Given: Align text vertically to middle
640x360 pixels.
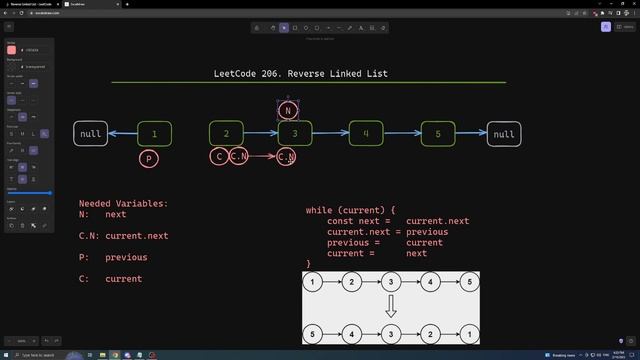Looking at the screenshot, I should click(x=22, y=179).
